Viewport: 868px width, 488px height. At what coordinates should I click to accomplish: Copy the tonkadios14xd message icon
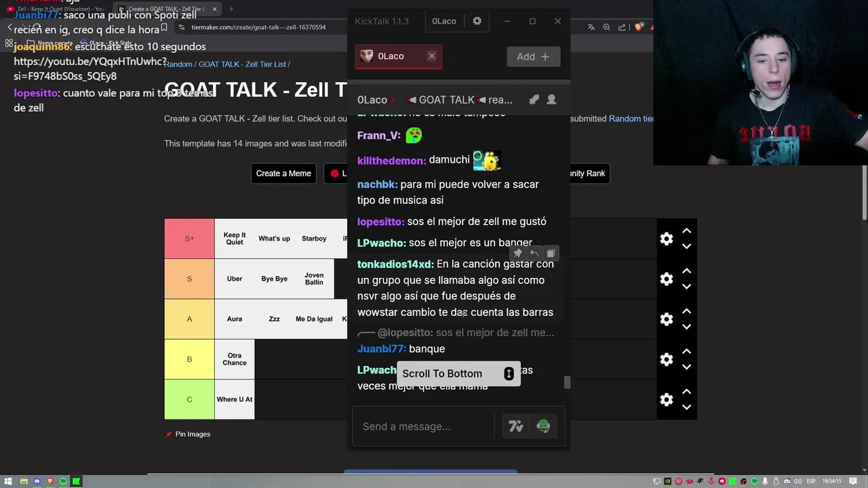tap(551, 253)
